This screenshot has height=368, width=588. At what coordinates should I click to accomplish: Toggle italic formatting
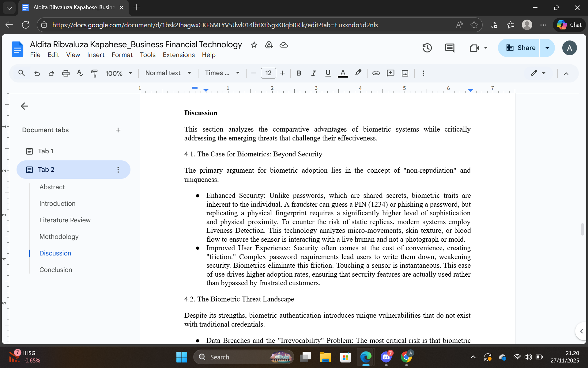(x=313, y=73)
